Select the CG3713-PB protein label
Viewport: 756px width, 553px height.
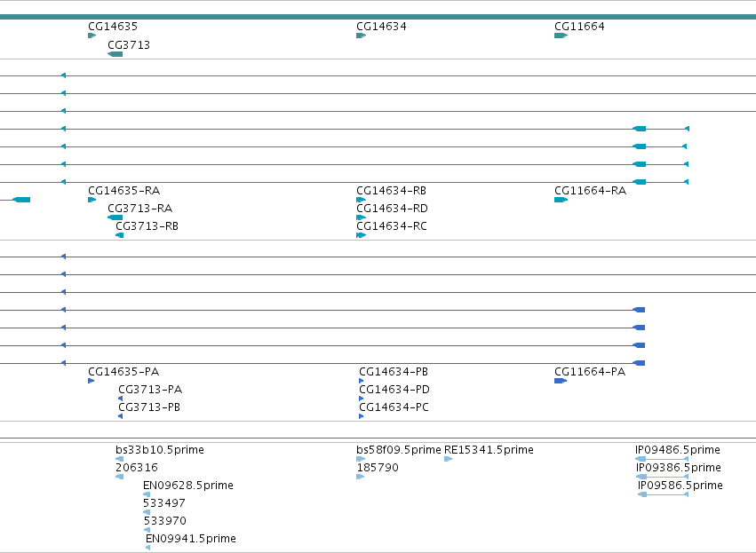pos(149,407)
